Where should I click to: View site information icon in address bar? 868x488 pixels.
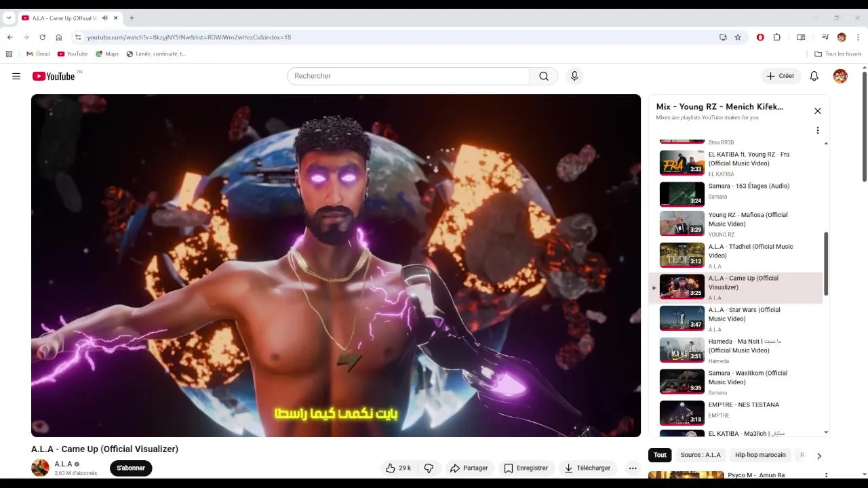coord(78,37)
